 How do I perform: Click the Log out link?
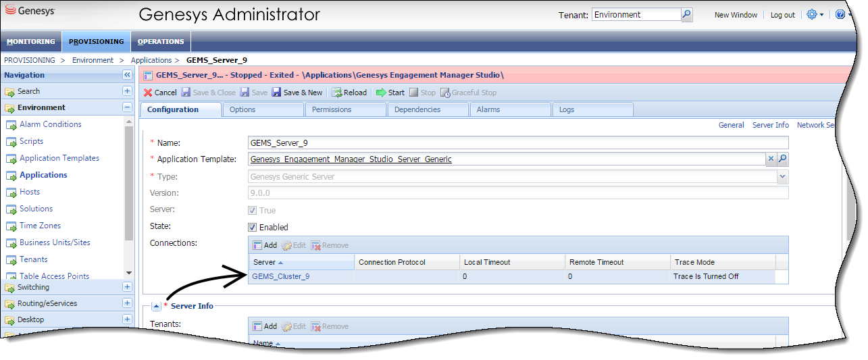[x=782, y=15]
